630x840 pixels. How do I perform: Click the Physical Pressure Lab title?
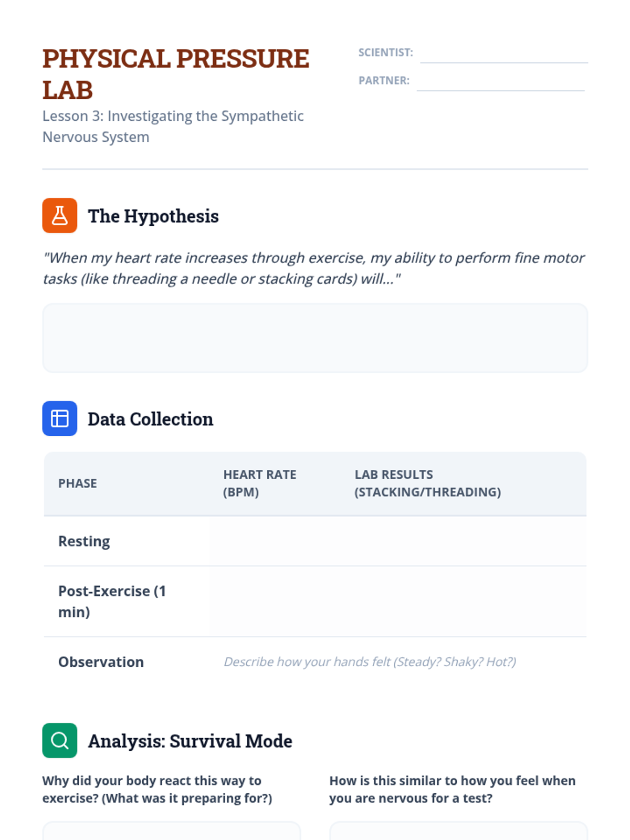(x=175, y=74)
